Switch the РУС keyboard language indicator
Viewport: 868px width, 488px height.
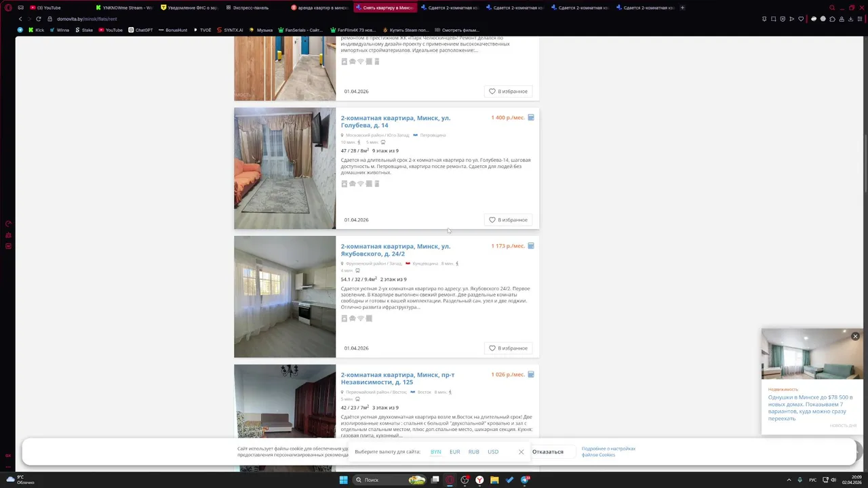(x=812, y=480)
